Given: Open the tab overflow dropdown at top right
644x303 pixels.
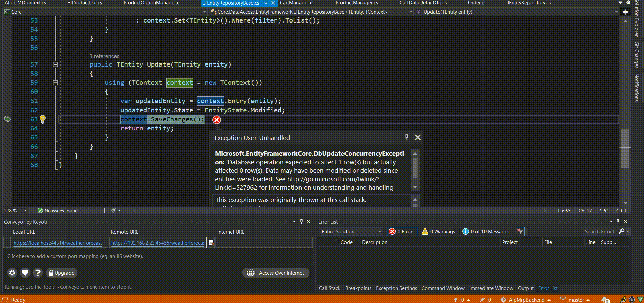Looking at the screenshot, I should coord(620,3).
